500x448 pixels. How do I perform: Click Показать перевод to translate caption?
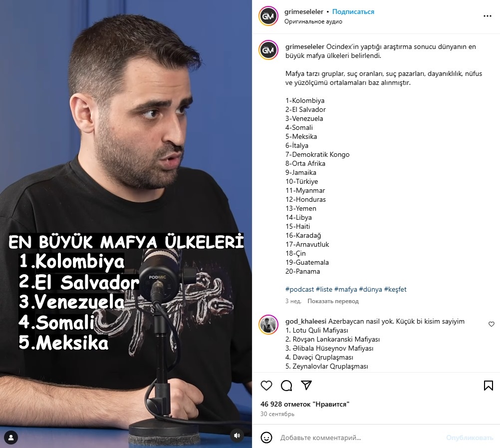[333, 301]
